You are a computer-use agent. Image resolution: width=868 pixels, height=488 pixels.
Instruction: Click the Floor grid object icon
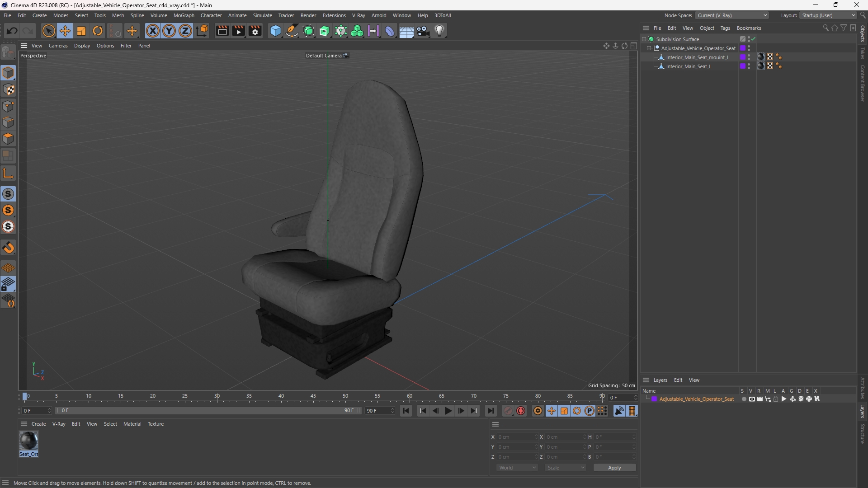point(406,31)
